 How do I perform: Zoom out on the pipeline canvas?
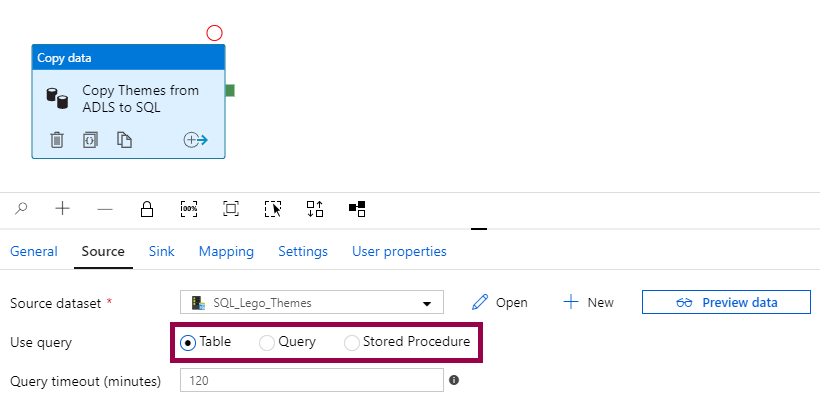[104, 208]
